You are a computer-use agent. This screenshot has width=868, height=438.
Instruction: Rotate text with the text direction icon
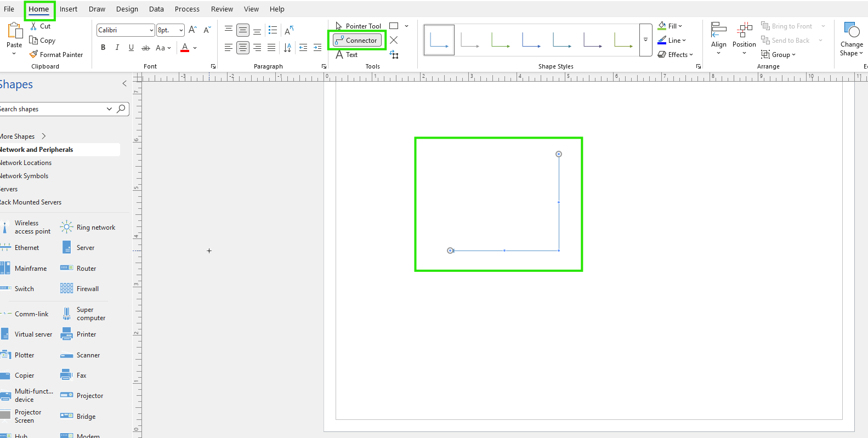[x=289, y=30]
